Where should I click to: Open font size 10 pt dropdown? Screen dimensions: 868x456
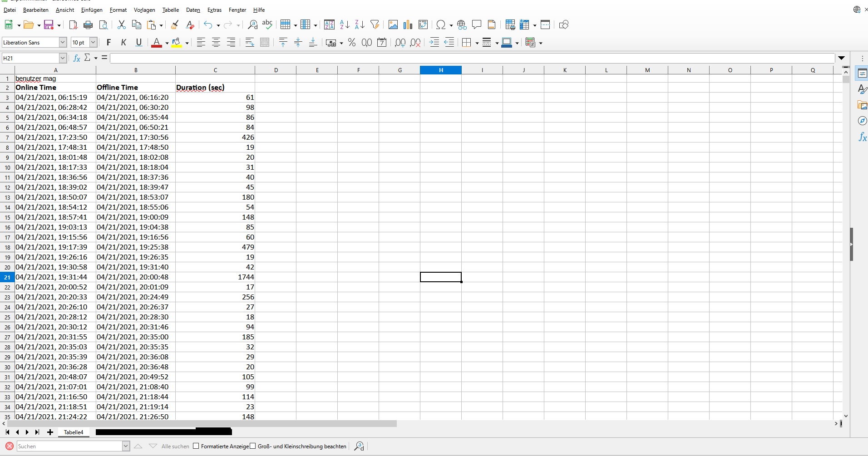(93, 42)
